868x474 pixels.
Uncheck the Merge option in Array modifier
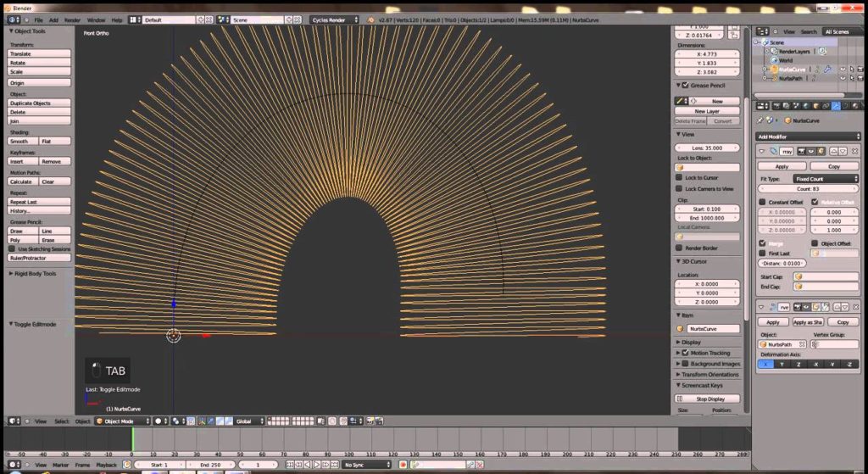click(x=763, y=243)
